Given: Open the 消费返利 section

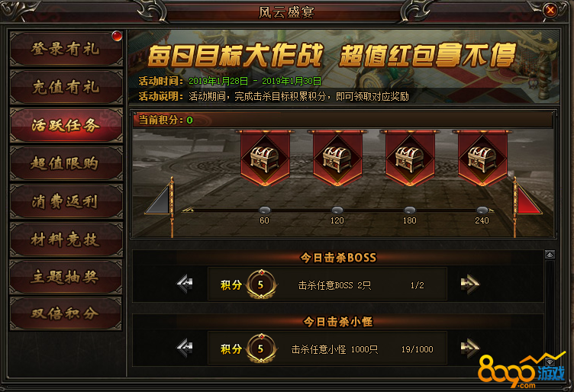Looking at the screenshot, I should (66, 201).
